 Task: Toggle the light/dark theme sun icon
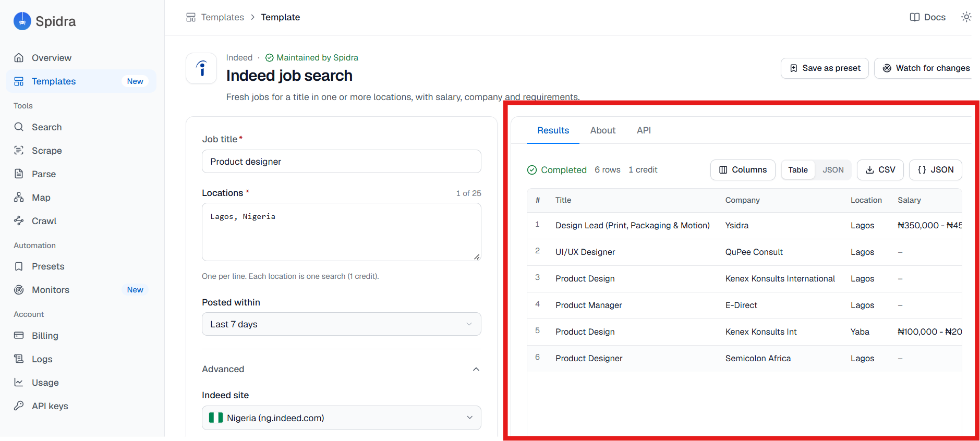pyautogui.click(x=966, y=17)
